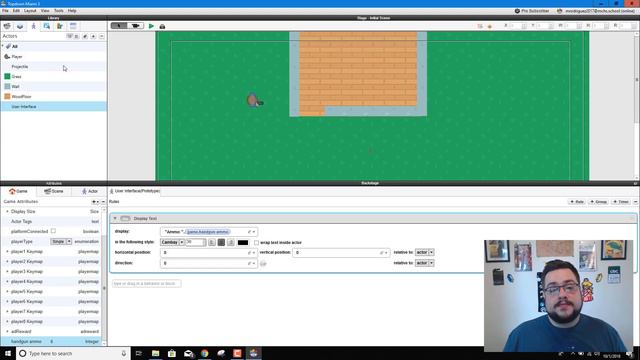Switch to the Scene attributes tab
Image resolution: width=640 pixels, height=360 pixels.
[x=53, y=191]
